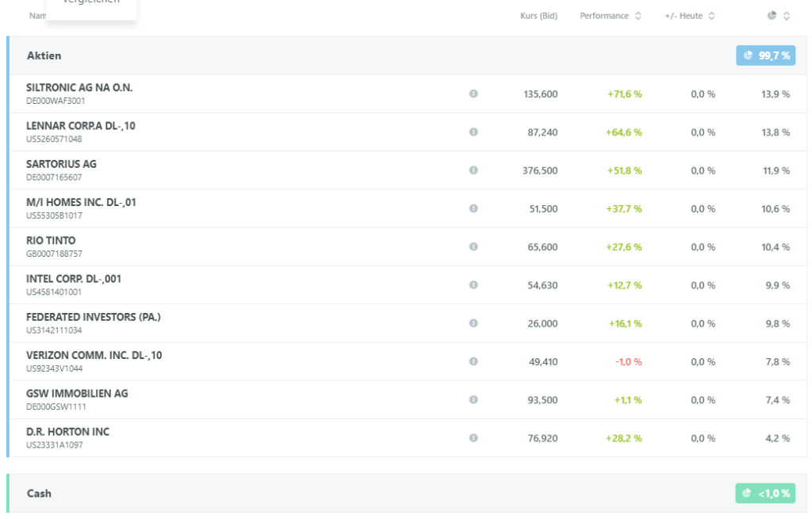812x519 pixels.
Task: Open LENNAR CORP.A DL-,10 stock
Action: pyautogui.click(x=81, y=126)
